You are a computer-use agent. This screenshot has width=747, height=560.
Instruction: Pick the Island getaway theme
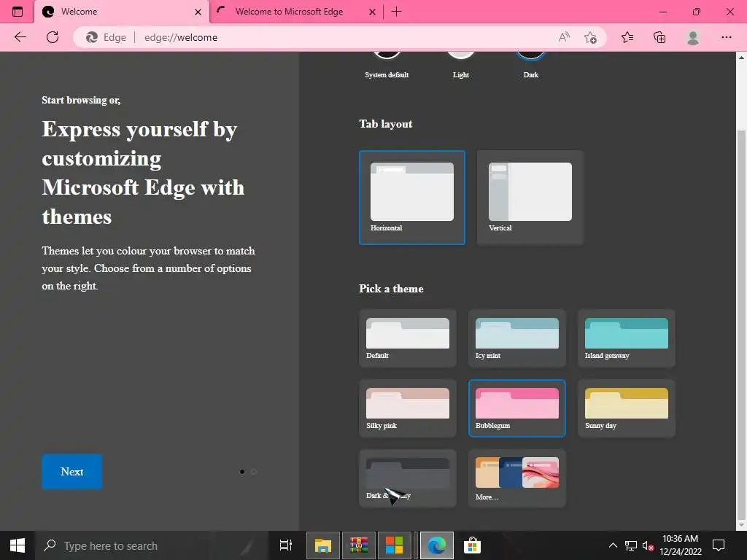click(x=627, y=338)
